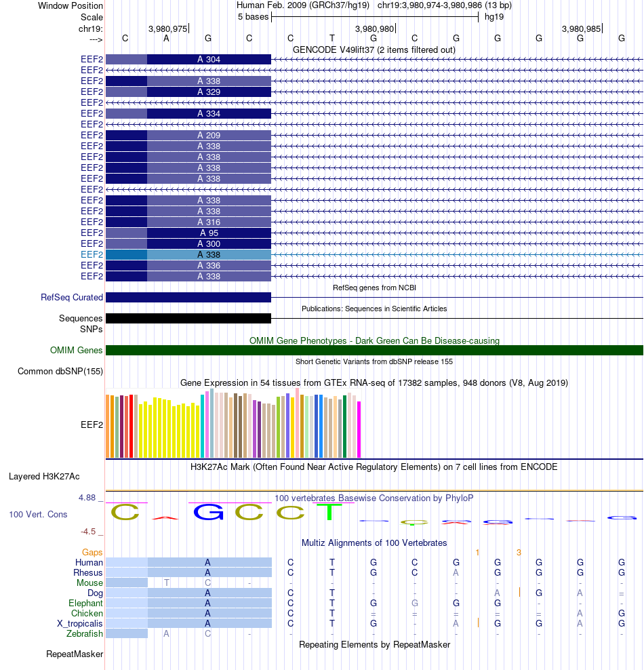The height and width of the screenshot is (670, 644).
Task: Click the orange gap count 3
Action: coord(519,553)
